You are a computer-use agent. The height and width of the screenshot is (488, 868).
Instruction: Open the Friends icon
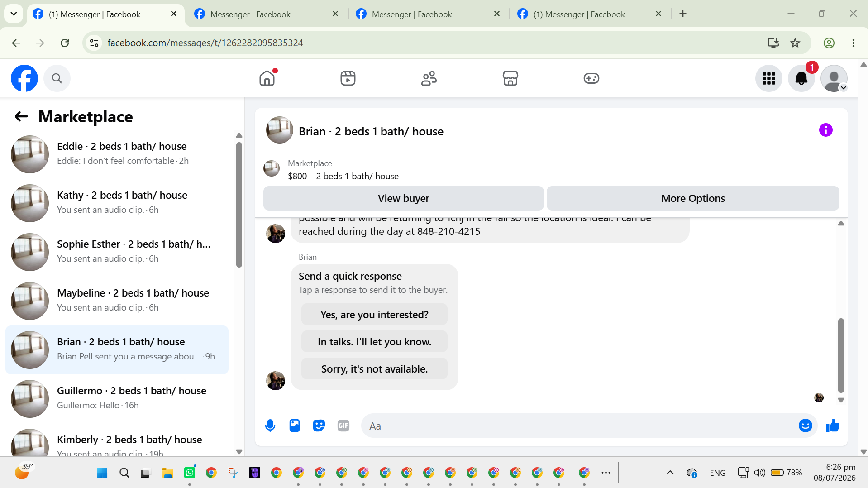429,78
